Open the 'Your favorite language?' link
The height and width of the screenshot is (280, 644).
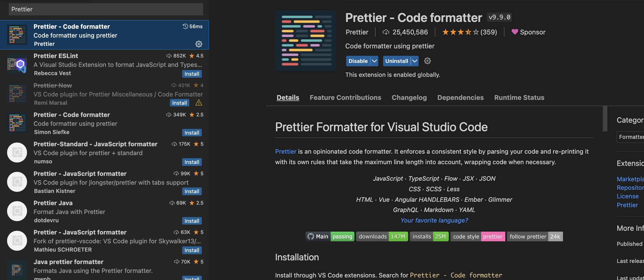point(434,220)
